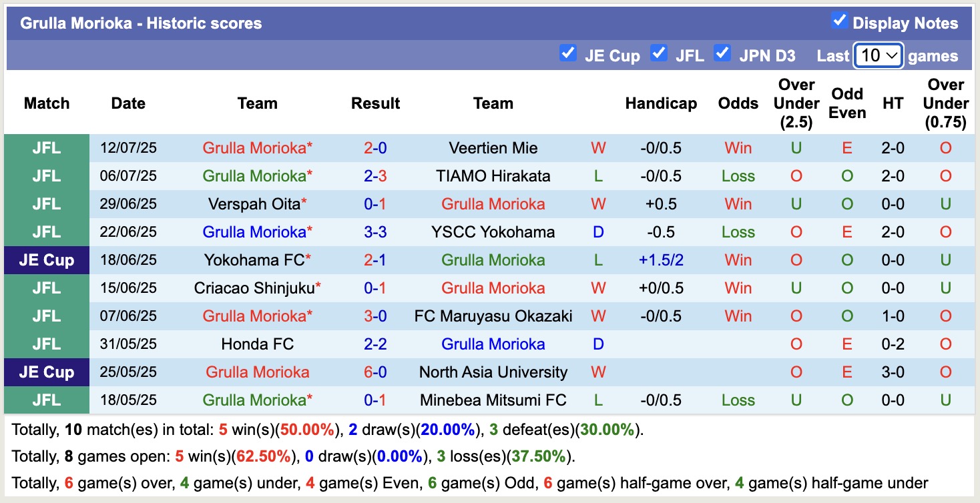Click the Odds column header
Image resolution: width=980 pixels, height=503 pixels.
(738, 103)
